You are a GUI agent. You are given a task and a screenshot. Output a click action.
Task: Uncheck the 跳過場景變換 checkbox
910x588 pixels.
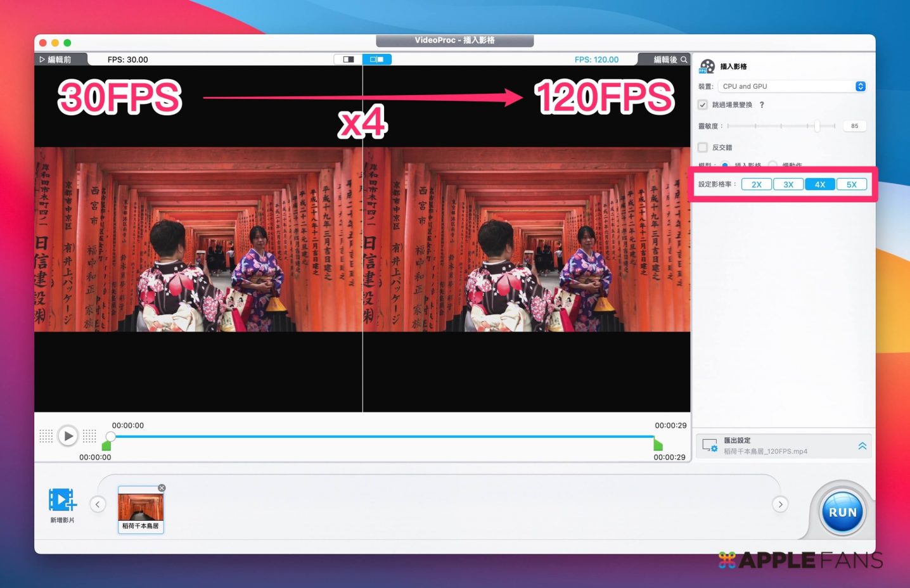(x=703, y=105)
